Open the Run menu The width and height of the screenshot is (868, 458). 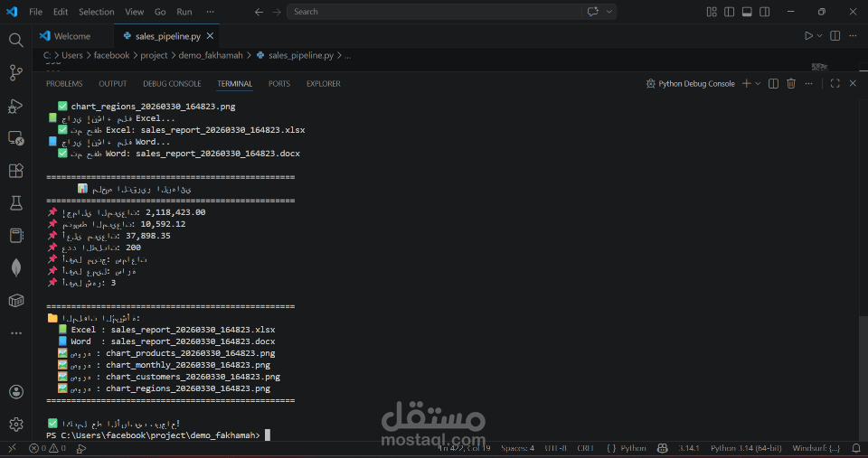coord(184,12)
